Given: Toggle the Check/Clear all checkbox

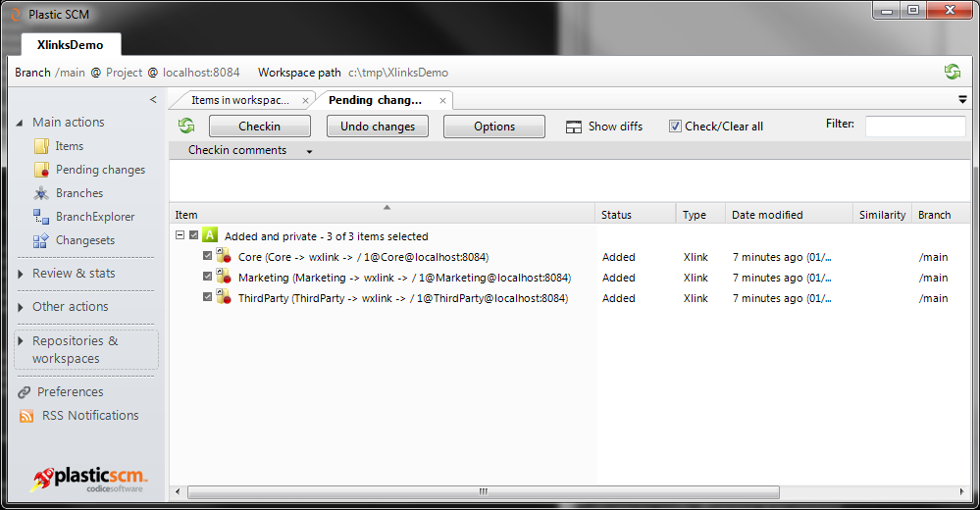Looking at the screenshot, I should [x=675, y=127].
